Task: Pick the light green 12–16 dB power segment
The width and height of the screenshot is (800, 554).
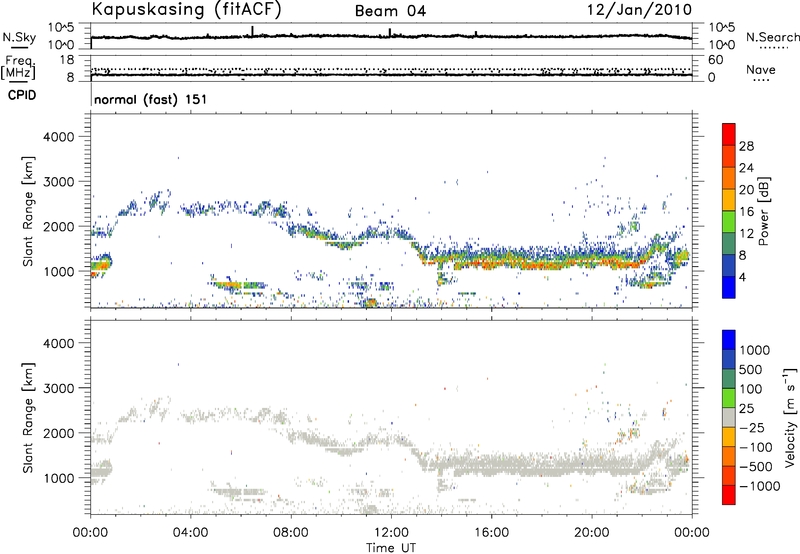Action: click(729, 222)
